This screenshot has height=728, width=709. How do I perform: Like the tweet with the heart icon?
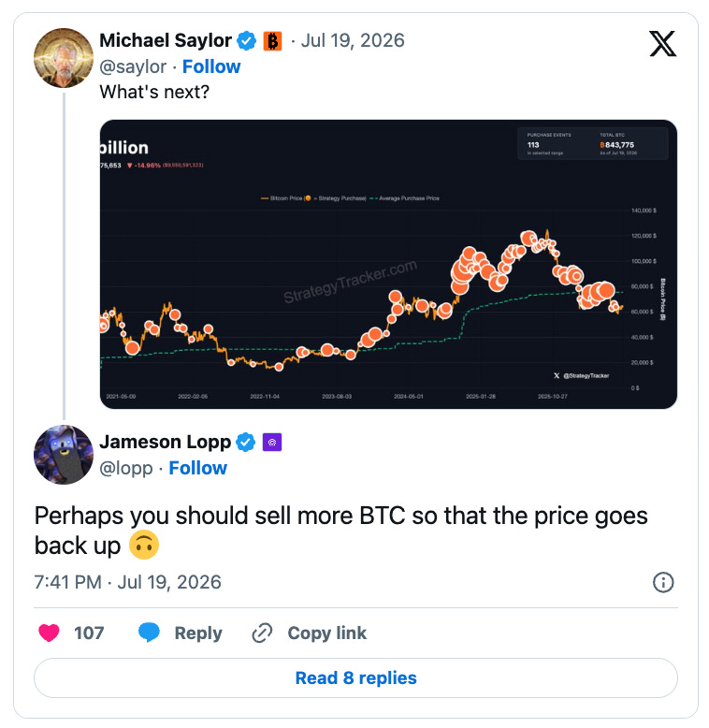pos(49,633)
